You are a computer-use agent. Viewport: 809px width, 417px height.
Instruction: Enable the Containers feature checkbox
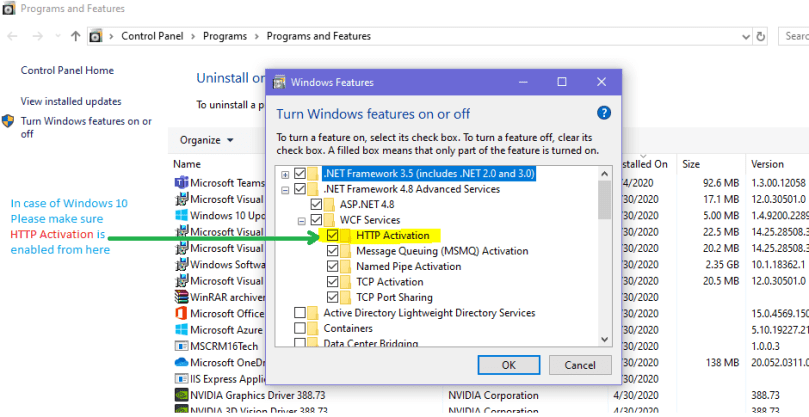(x=300, y=328)
